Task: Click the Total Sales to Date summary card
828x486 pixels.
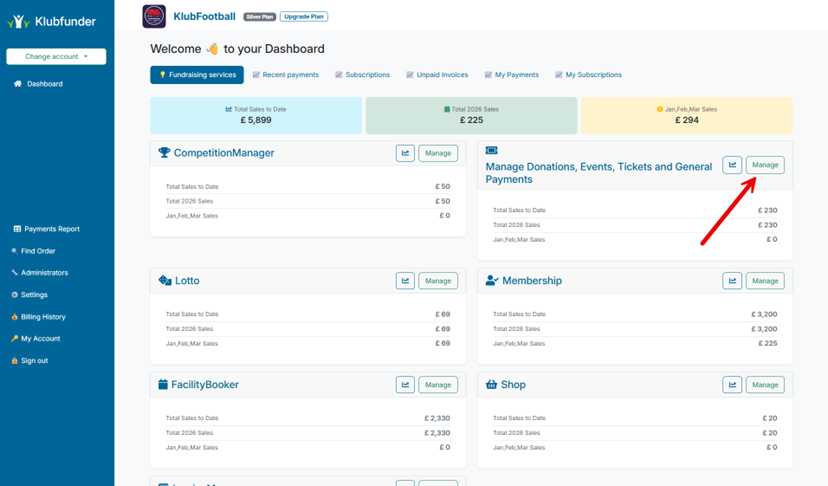Action: coord(256,116)
